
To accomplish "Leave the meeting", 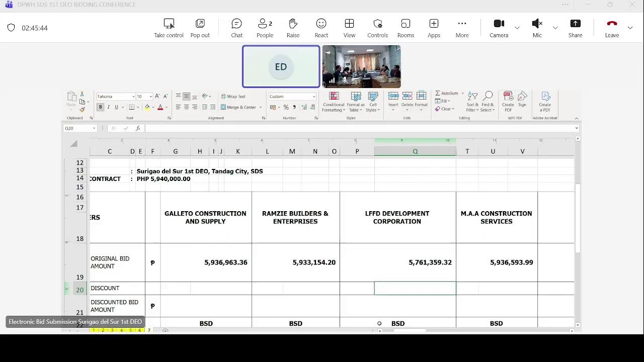I will coord(612,28).
